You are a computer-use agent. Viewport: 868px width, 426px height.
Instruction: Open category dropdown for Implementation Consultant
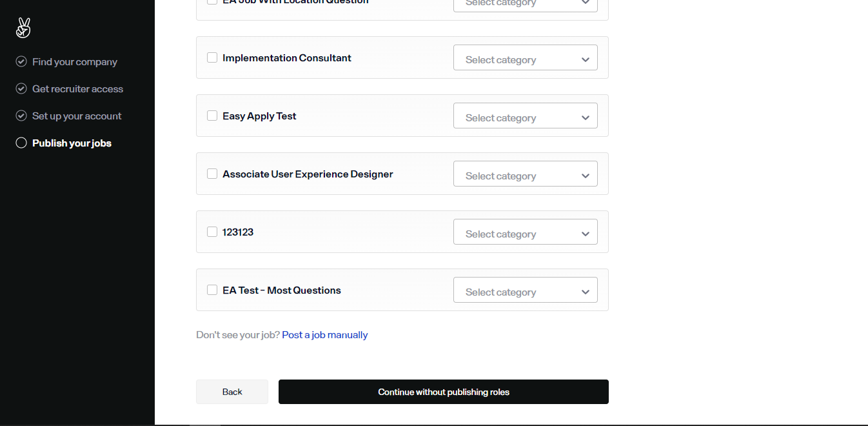(x=526, y=58)
